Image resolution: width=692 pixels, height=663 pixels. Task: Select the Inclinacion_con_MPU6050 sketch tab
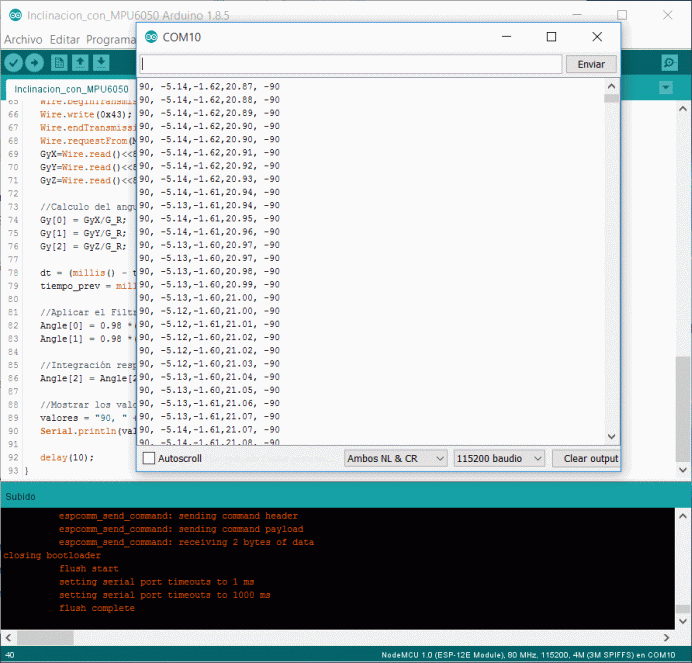tap(70, 89)
